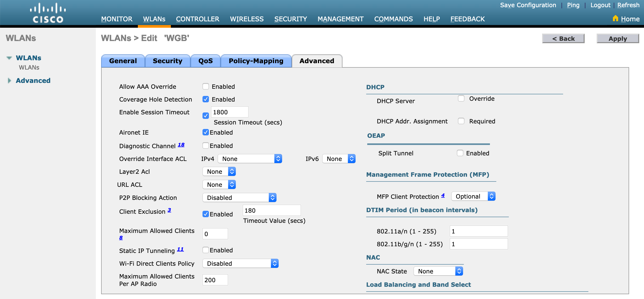The image size is (644, 299).
Task: Enable Allow AAA Override
Action: click(205, 86)
